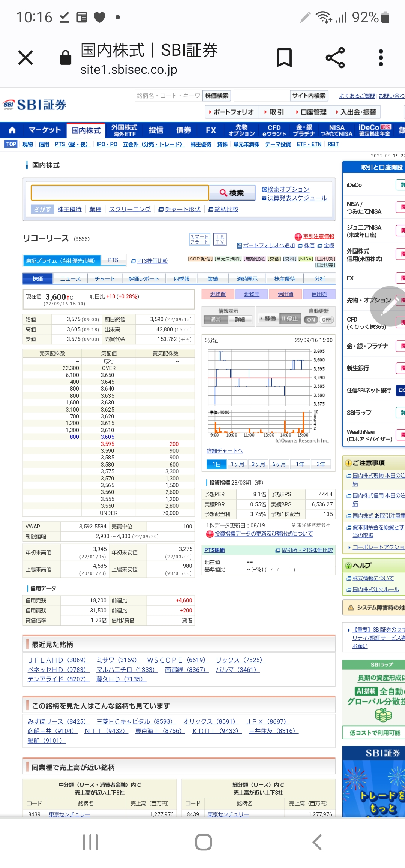Tap the SBI証券 logo
Screen dimensions: 405x868
click(x=34, y=105)
